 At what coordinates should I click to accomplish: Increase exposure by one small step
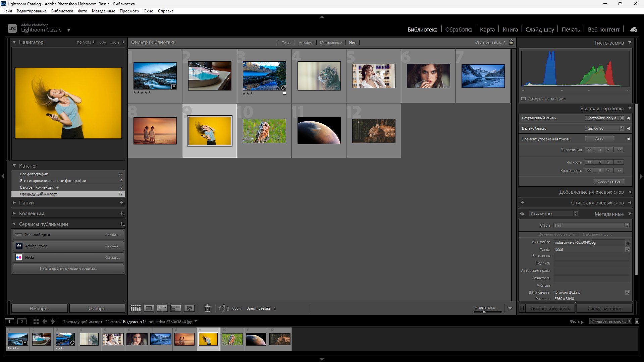click(609, 150)
